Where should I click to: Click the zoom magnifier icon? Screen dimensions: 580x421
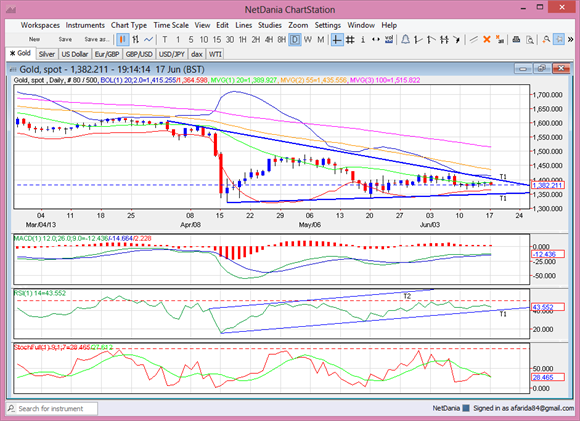[546, 40]
